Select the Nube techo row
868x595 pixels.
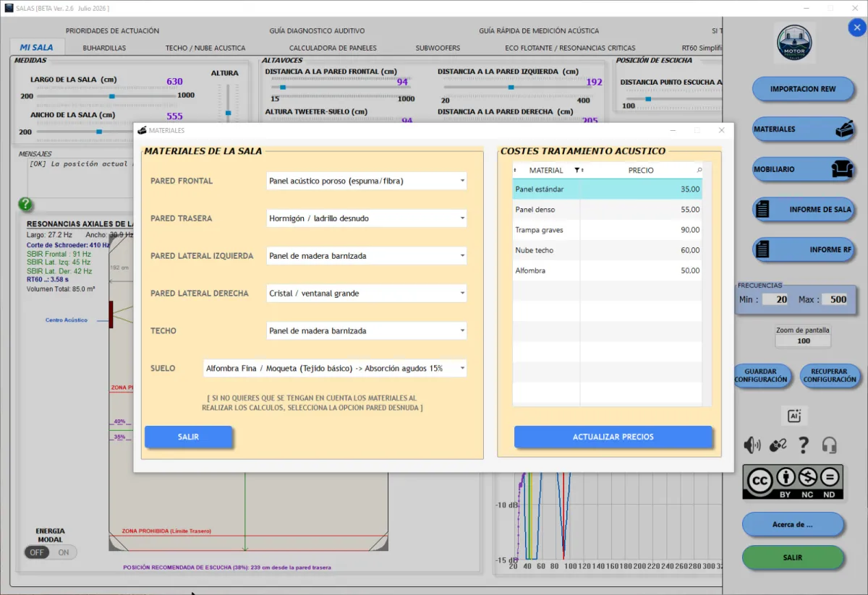click(x=607, y=250)
